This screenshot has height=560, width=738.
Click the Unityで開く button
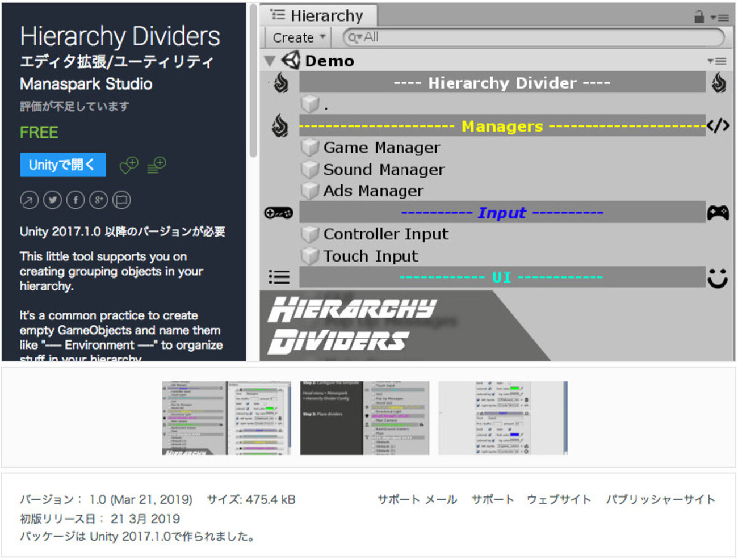(x=63, y=165)
